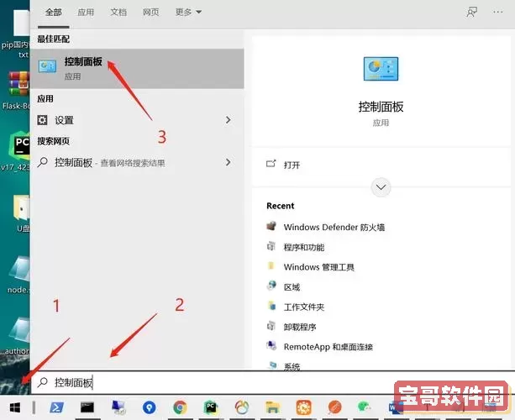Viewport: 515px width, 420px height.
Task: Select the PyCharm desktop shortcut
Action: point(19,144)
